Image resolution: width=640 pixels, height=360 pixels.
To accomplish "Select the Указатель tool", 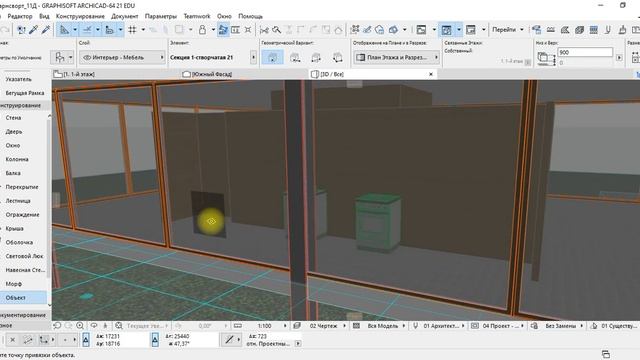I will click(x=19, y=79).
